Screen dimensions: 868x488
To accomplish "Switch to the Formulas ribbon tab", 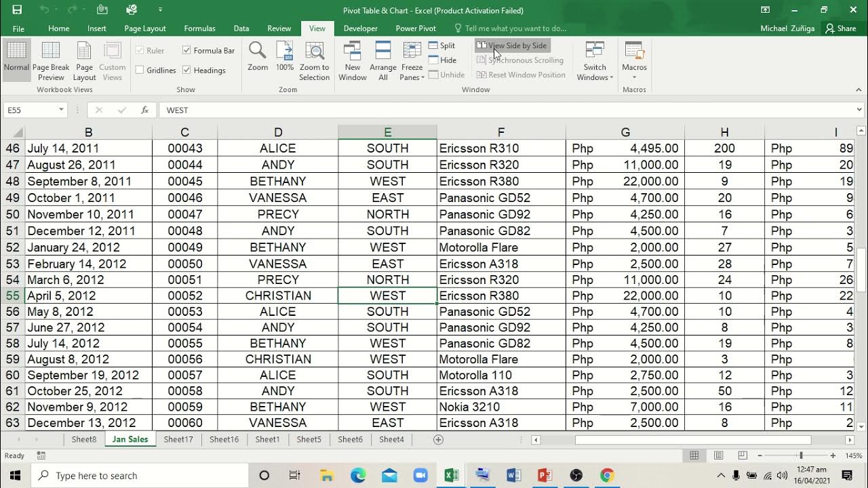I will 199,28.
